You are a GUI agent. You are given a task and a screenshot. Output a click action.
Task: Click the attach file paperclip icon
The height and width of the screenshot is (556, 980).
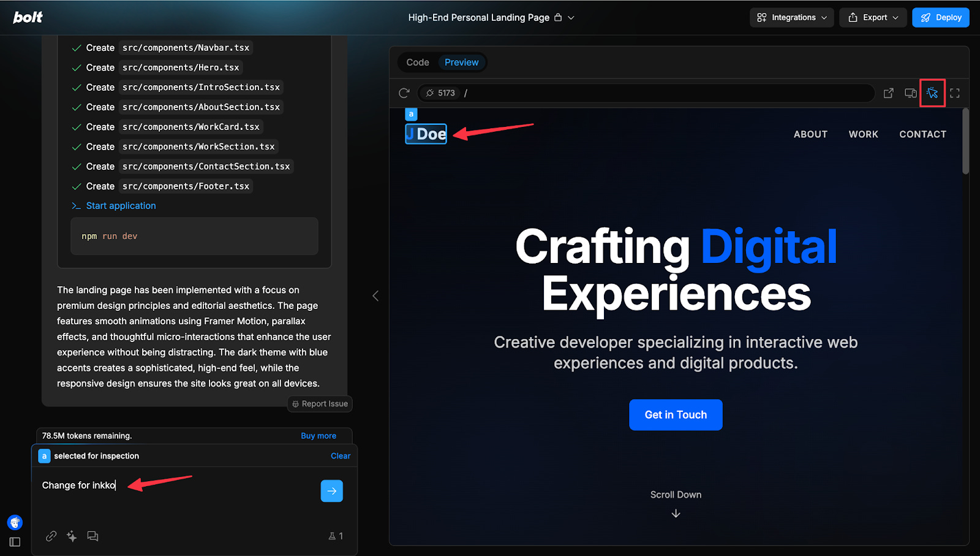[51, 536]
